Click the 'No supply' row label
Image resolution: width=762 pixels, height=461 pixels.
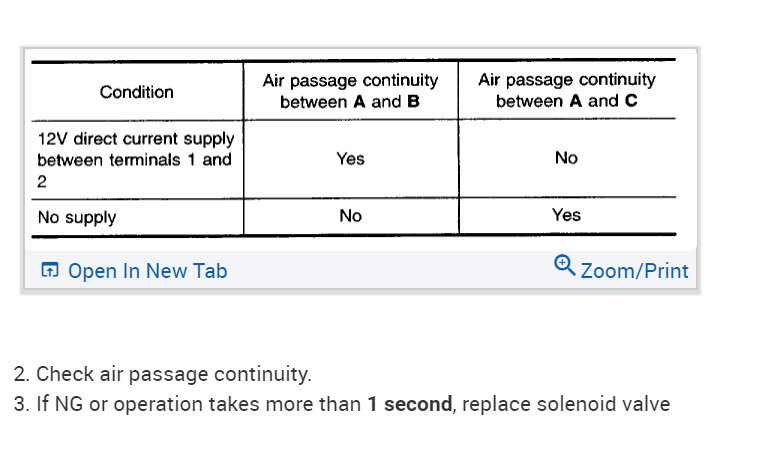pyautogui.click(x=77, y=217)
